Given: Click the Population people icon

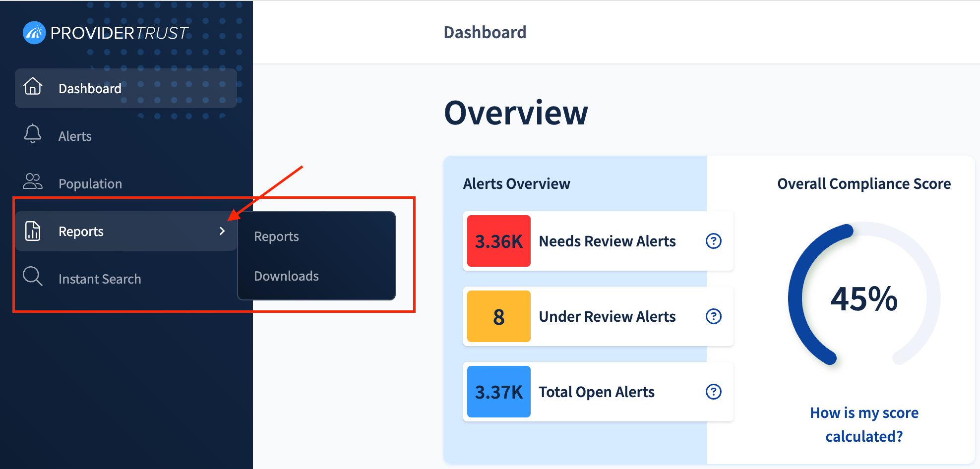Looking at the screenshot, I should tap(33, 181).
